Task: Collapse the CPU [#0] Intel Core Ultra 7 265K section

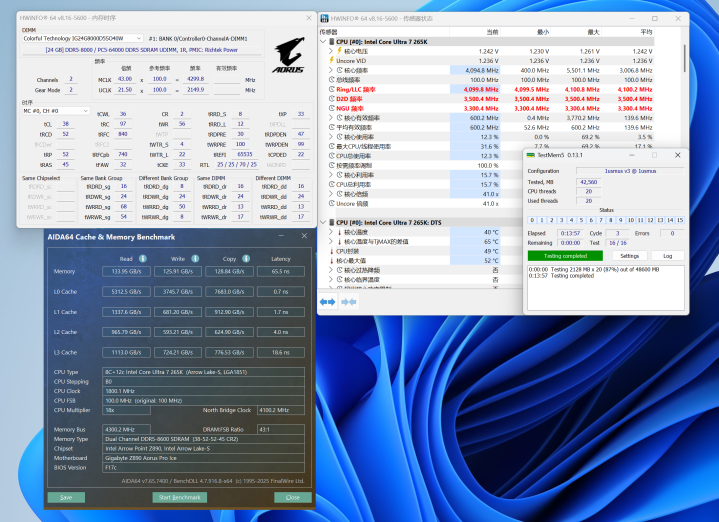Action: tap(323, 41)
